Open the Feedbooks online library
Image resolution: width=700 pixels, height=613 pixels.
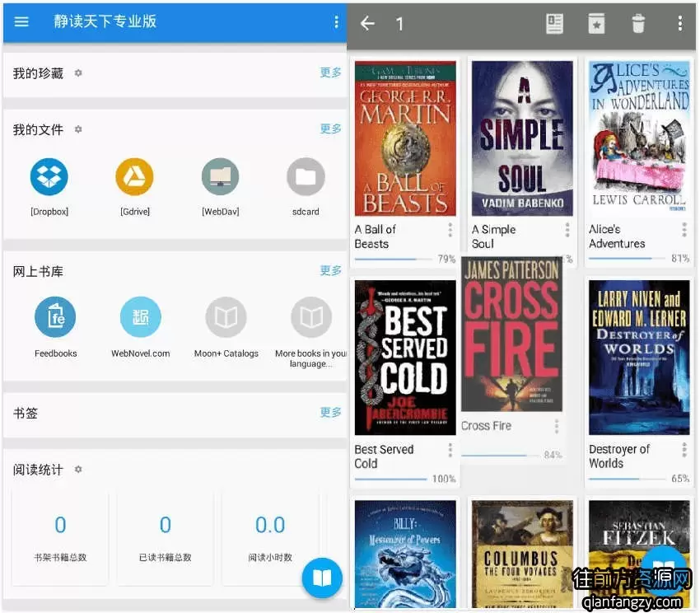[55, 317]
